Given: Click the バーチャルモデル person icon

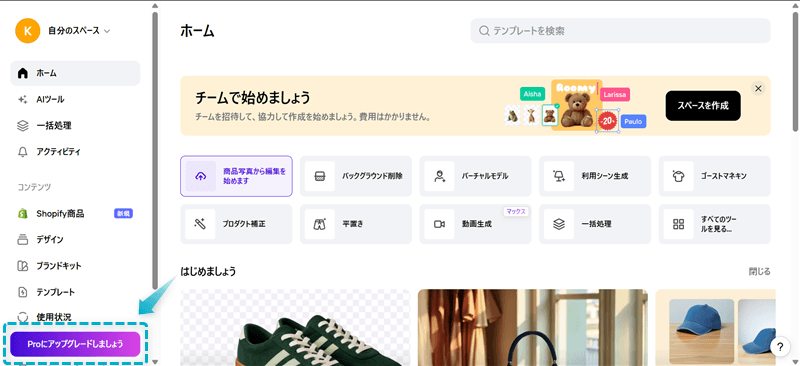Looking at the screenshot, I should pos(440,176).
